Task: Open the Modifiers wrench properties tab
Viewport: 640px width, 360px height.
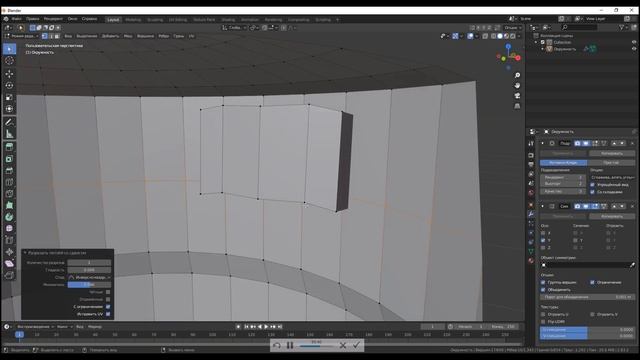Action: (531, 214)
